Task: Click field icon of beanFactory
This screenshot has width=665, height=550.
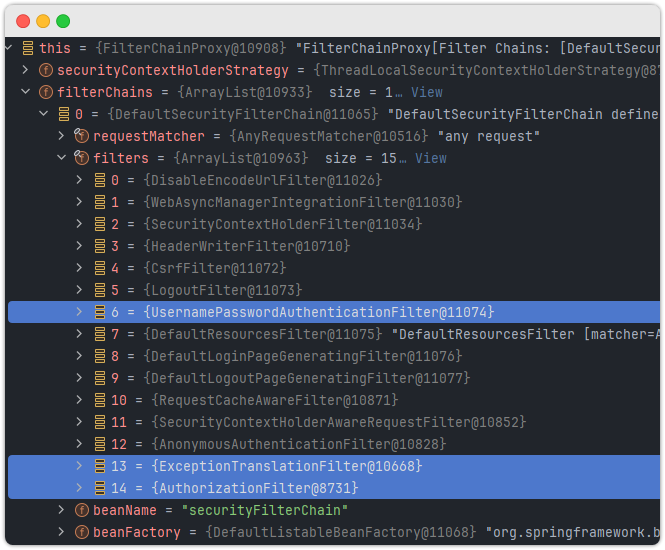Action: pos(81,533)
